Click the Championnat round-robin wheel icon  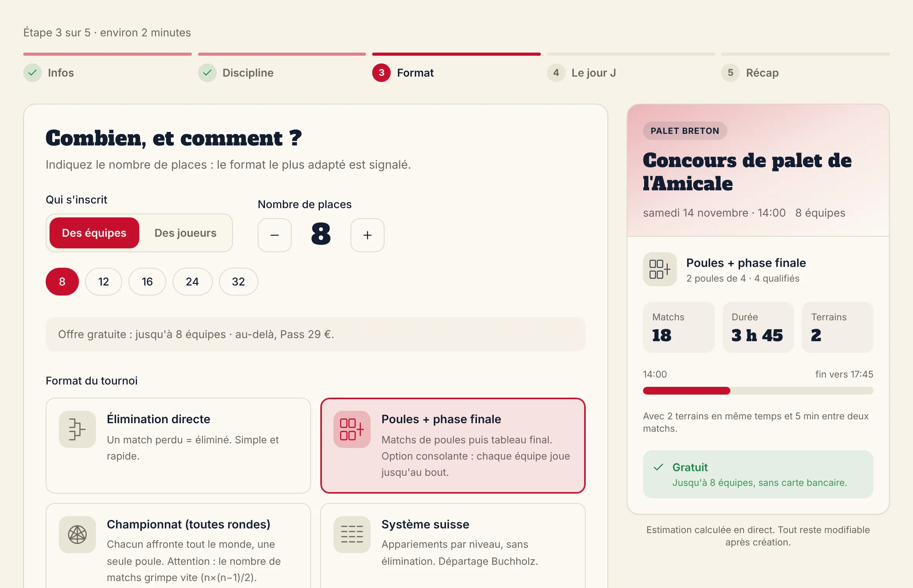tap(77, 535)
